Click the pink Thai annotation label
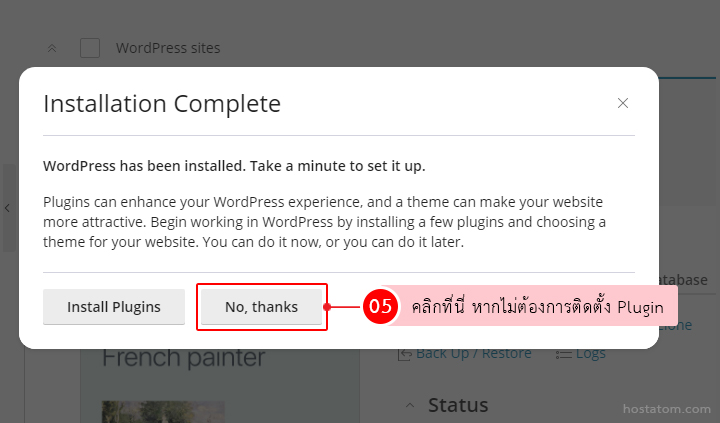The width and height of the screenshot is (720, 423). [537, 307]
